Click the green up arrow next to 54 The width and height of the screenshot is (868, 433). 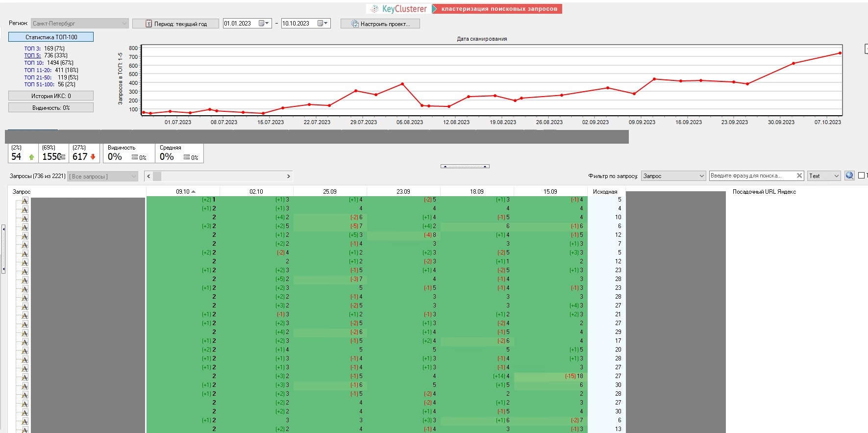coord(32,157)
